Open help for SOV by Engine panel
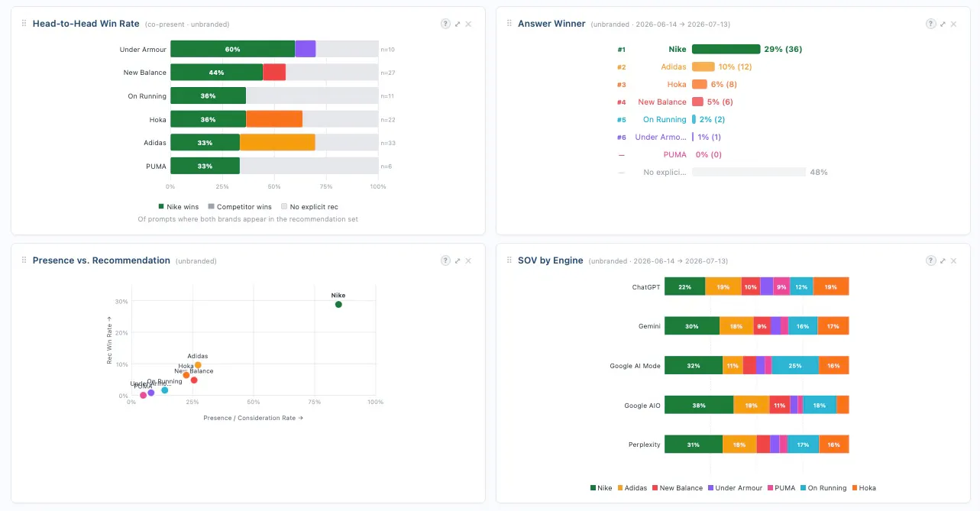 930,260
